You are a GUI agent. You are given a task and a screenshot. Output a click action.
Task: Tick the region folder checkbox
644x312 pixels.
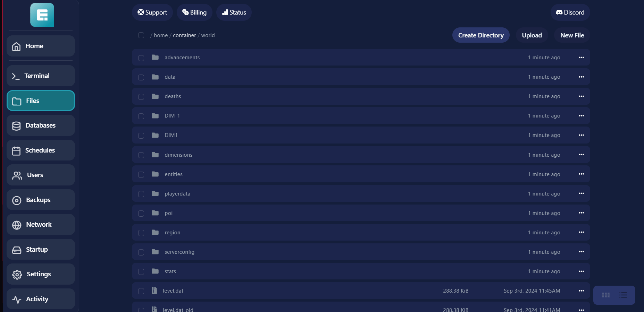click(x=141, y=233)
